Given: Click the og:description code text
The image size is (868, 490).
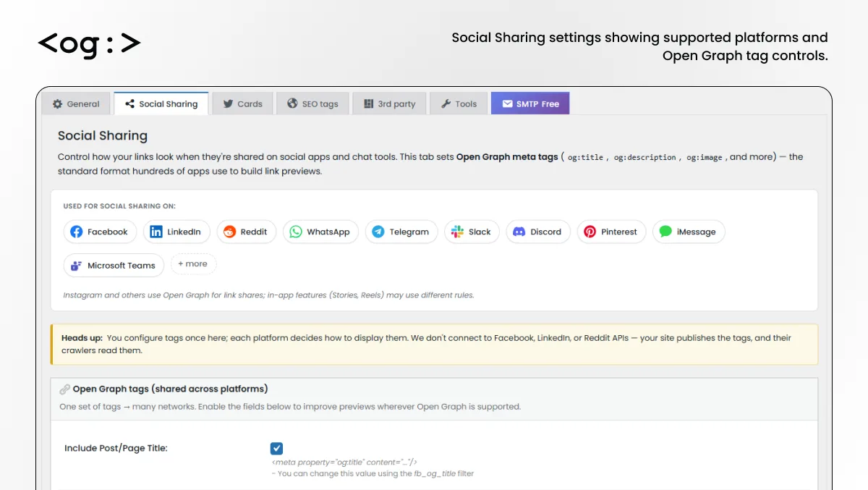Looking at the screenshot, I should point(645,157).
